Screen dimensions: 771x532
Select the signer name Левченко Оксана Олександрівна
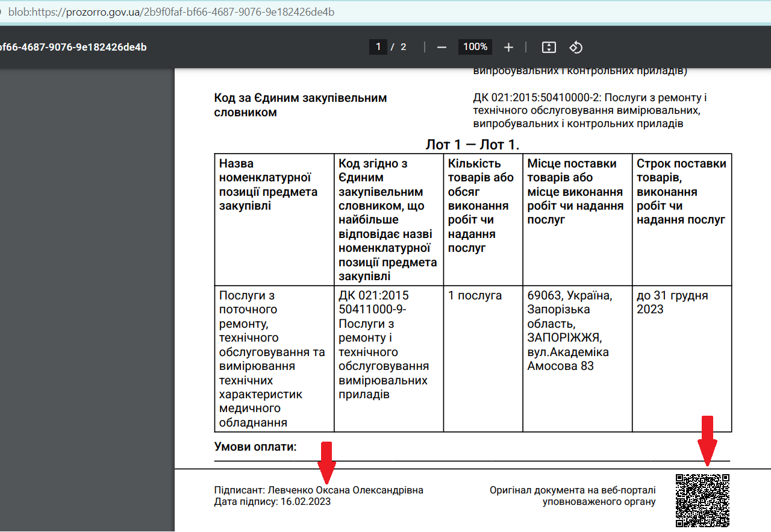point(346,490)
